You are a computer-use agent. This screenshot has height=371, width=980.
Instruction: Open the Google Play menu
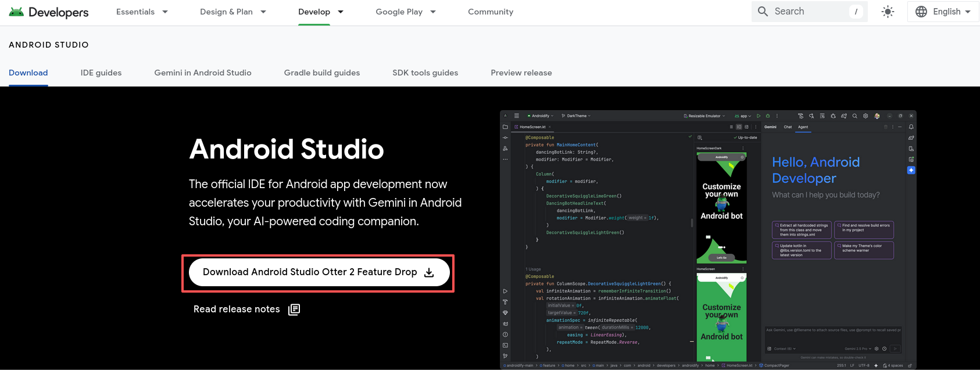coord(399,12)
